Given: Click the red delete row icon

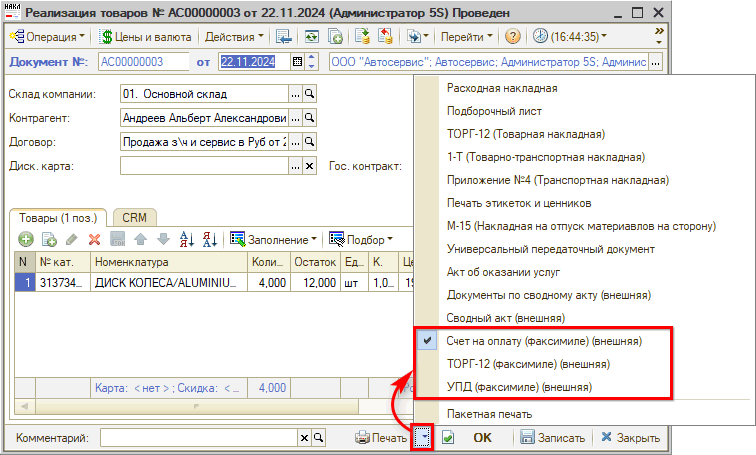Looking at the screenshot, I should [95, 239].
